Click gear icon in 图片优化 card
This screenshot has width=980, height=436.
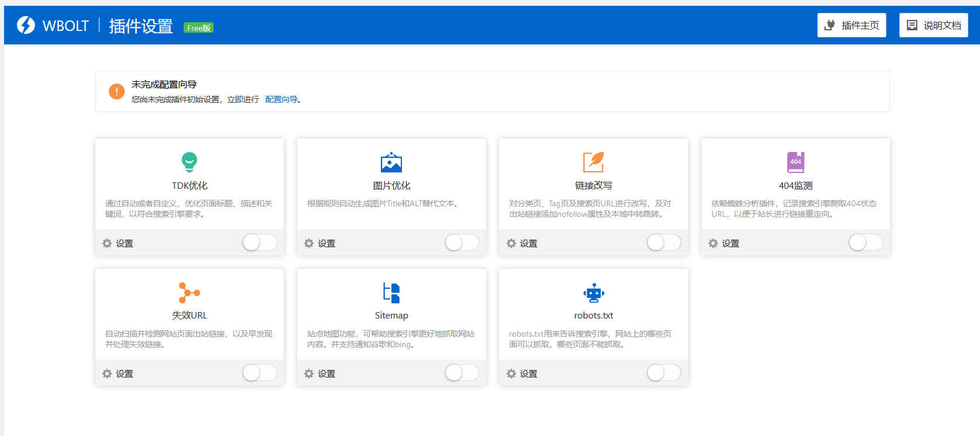click(309, 243)
